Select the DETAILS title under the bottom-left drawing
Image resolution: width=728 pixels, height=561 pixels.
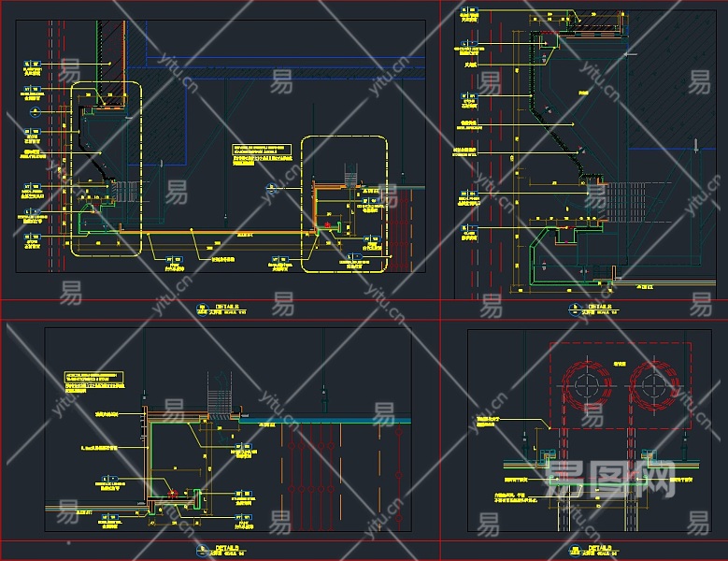click(227, 549)
